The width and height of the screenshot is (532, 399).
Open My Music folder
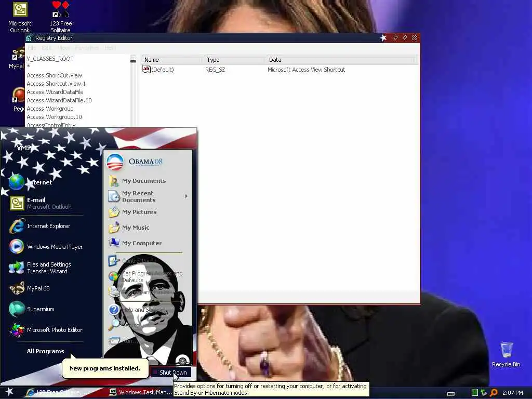pos(129,228)
